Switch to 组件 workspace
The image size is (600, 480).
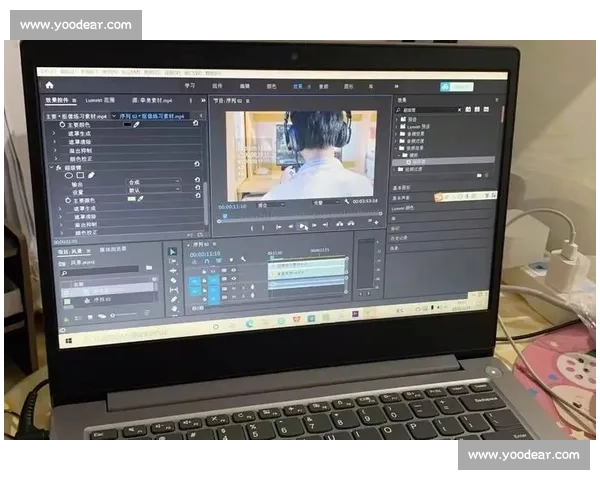coord(217,86)
